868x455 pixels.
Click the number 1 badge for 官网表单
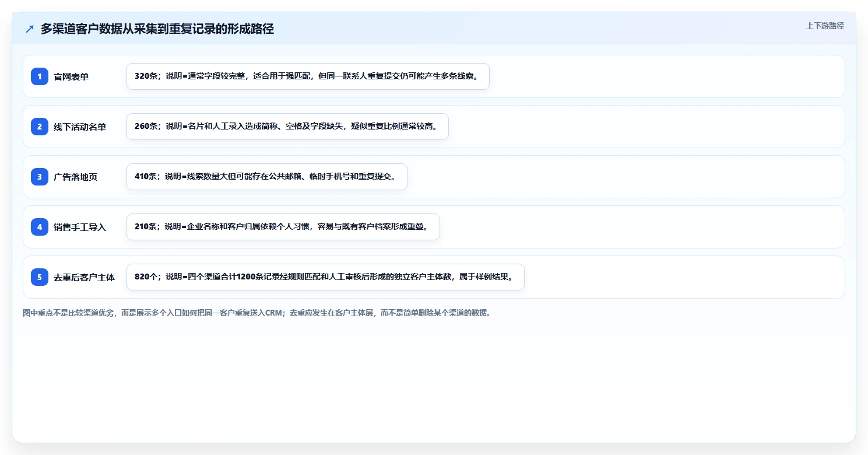[x=40, y=76]
